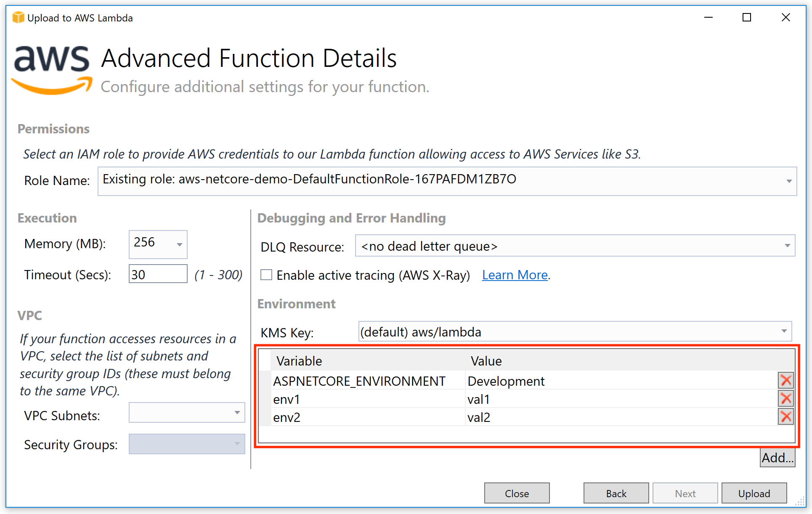Close the dialog with title bar X
The width and height of the screenshot is (812, 514).
click(785, 18)
